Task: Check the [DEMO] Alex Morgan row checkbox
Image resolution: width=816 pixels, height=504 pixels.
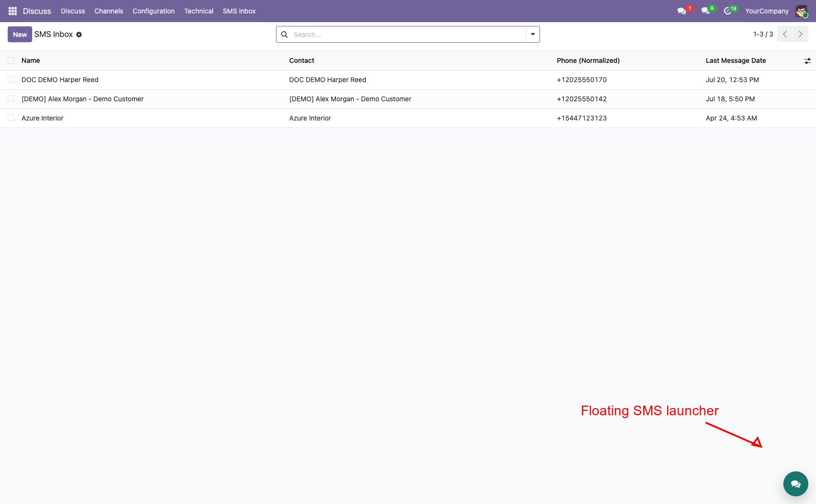Action: point(11,99)
